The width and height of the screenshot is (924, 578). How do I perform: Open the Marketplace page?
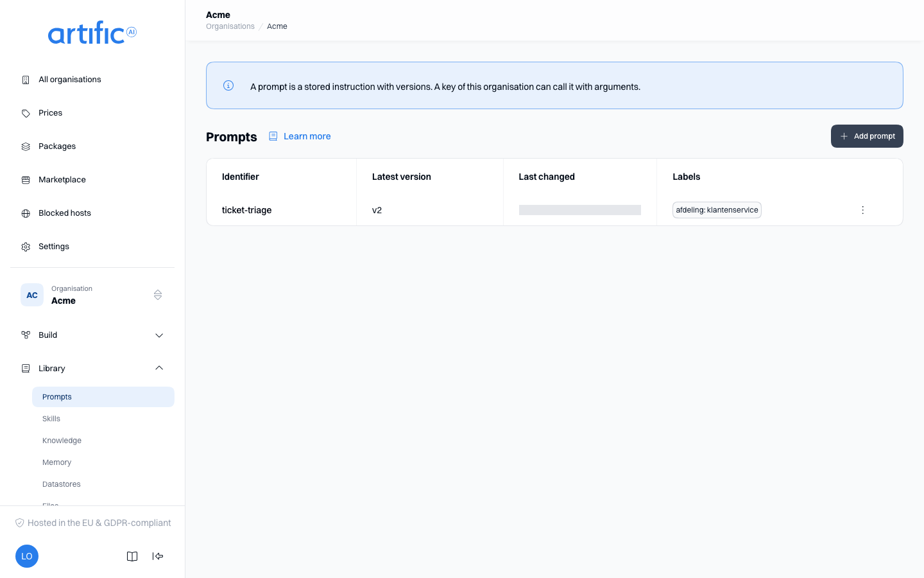pos(92,180)
